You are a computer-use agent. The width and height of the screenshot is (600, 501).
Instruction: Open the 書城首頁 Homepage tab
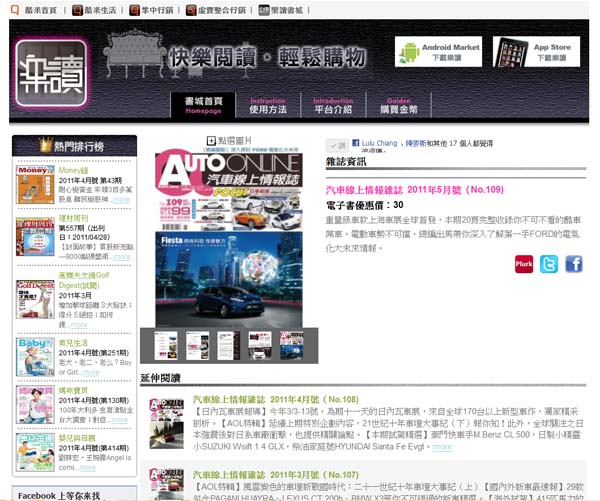(x=202, y=106)
